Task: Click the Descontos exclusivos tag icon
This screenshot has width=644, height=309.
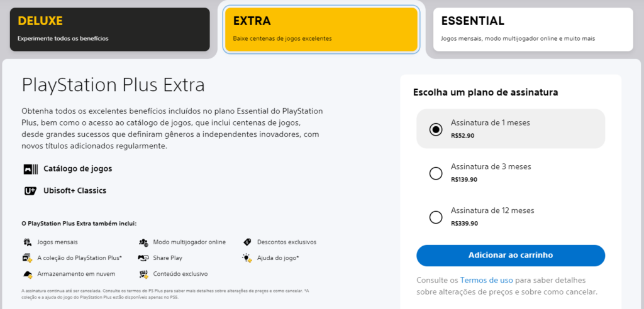Action: click(247, 242)
